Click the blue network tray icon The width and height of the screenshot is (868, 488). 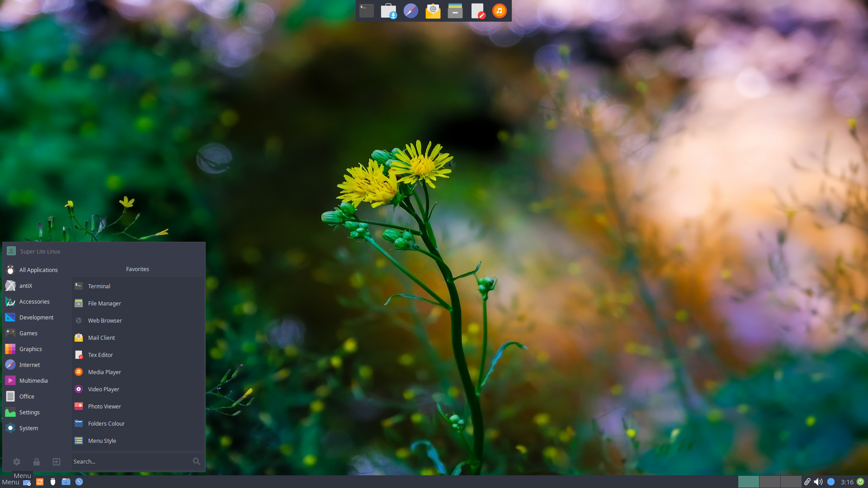click(831, 482)
